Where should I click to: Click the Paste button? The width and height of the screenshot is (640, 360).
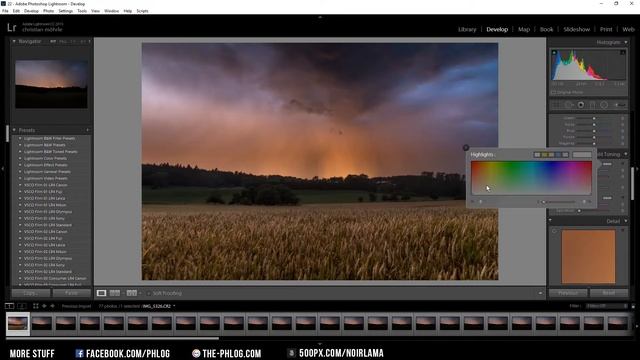(71, 293)
